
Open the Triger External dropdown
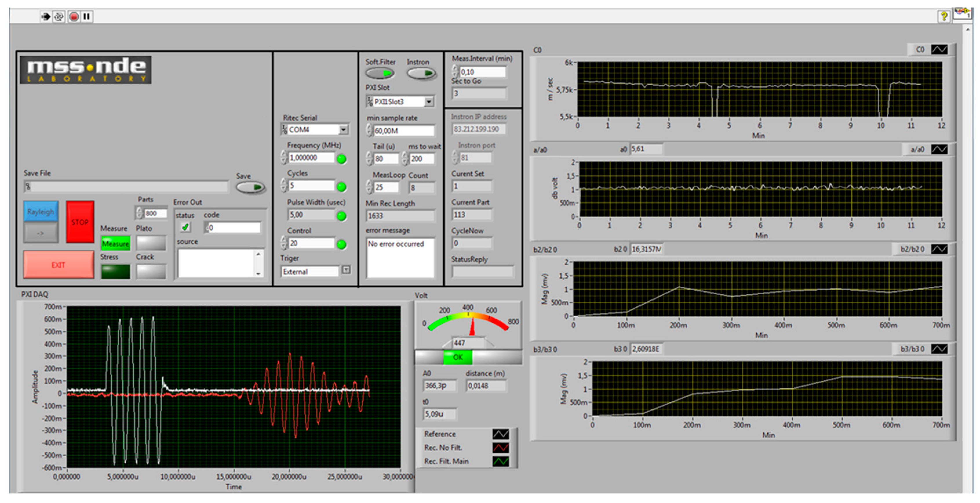346,270
